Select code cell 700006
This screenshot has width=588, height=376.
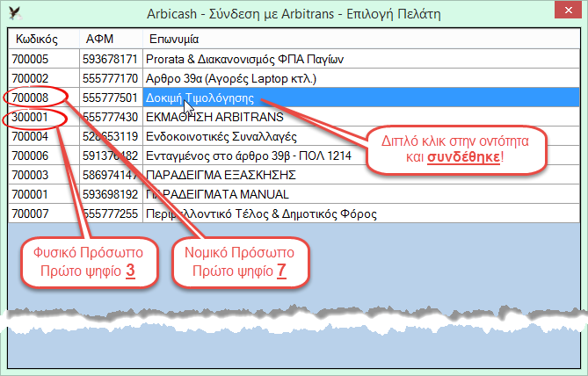click(x=44, y=155)
